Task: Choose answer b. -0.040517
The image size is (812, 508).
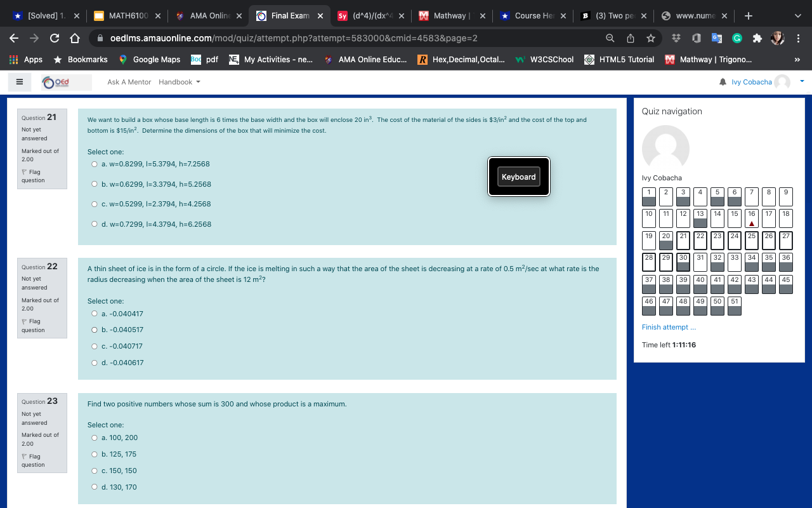Action: click(x=95, y=330)
